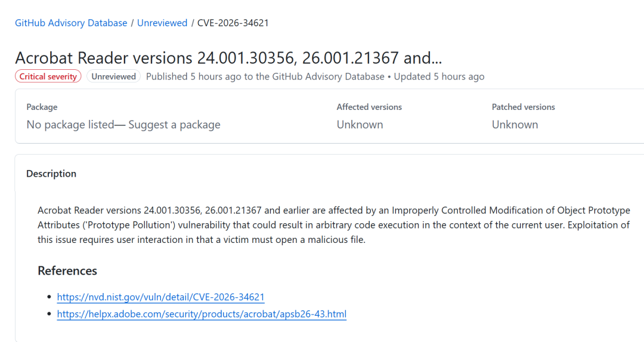Click Unknown under Affected versions
Screen dimensions: 644x342
[x=360, y=125]
